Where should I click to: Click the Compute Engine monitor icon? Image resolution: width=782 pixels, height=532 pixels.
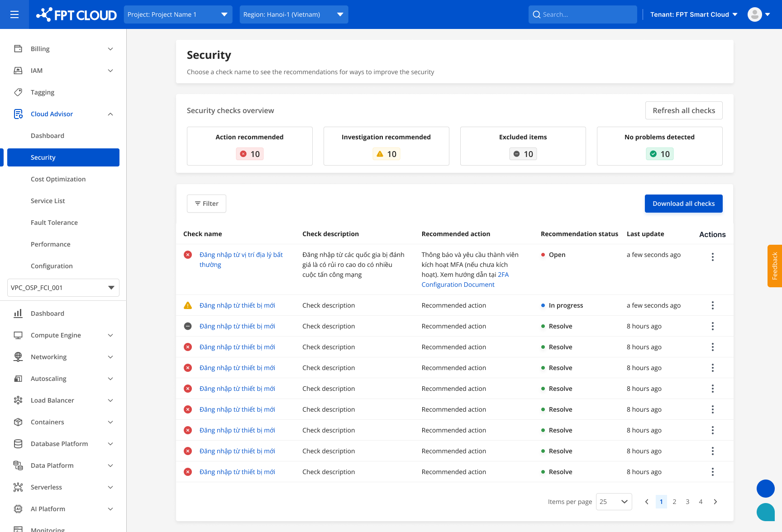[x=18, y=335]
